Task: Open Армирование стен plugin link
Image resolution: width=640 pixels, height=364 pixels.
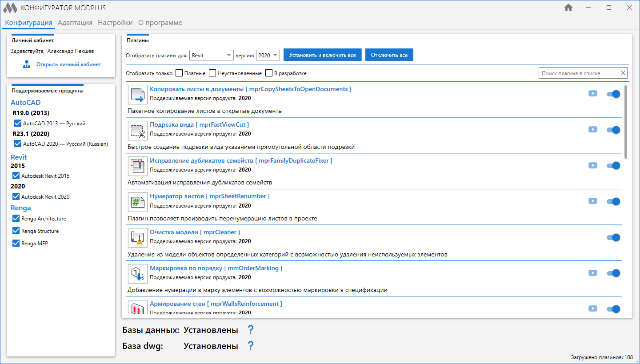Action: pos(216,304)
